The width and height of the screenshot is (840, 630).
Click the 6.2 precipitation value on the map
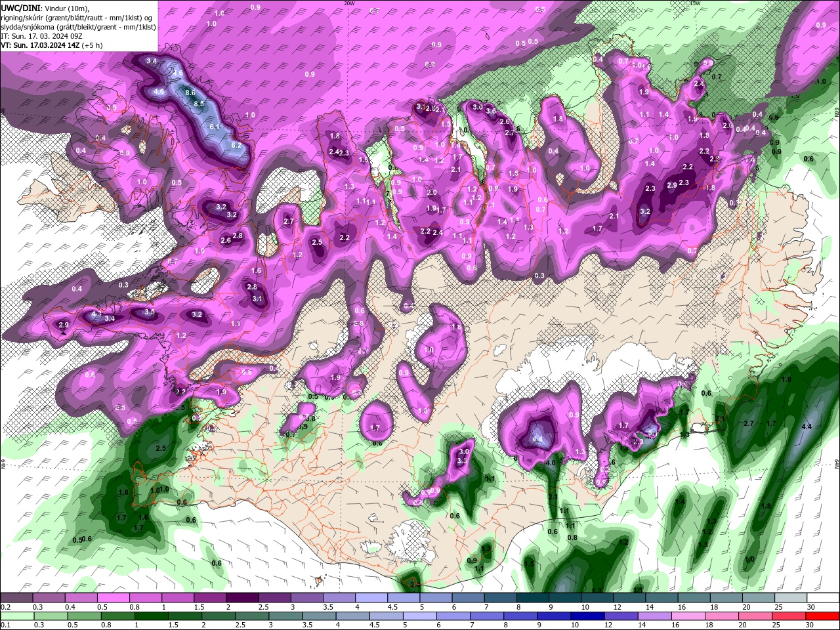click(x=237, y=145)
